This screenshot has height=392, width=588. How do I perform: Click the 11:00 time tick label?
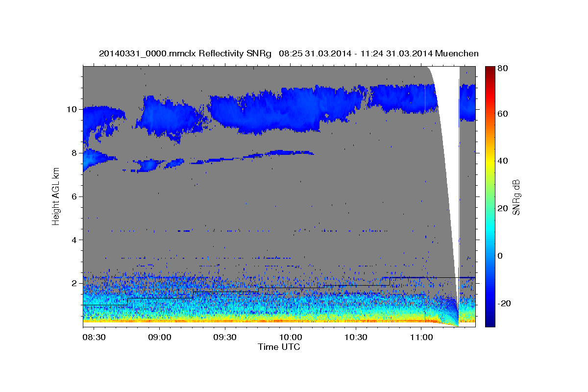(421, 337)
